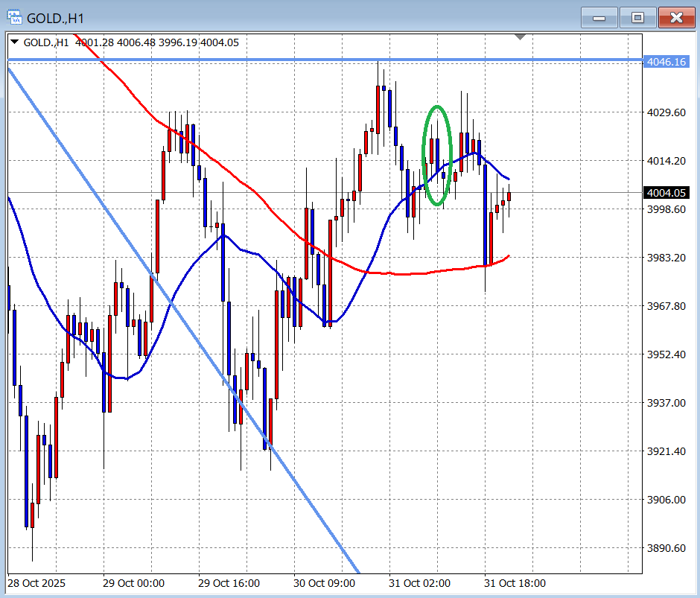Minimize the GOLD.,H1 chart window

click(602, 17)
